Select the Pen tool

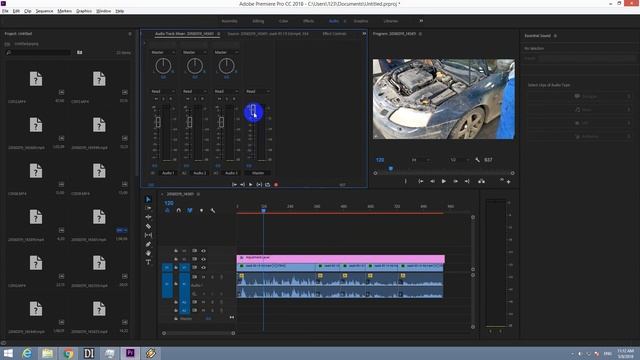(148, 244)
